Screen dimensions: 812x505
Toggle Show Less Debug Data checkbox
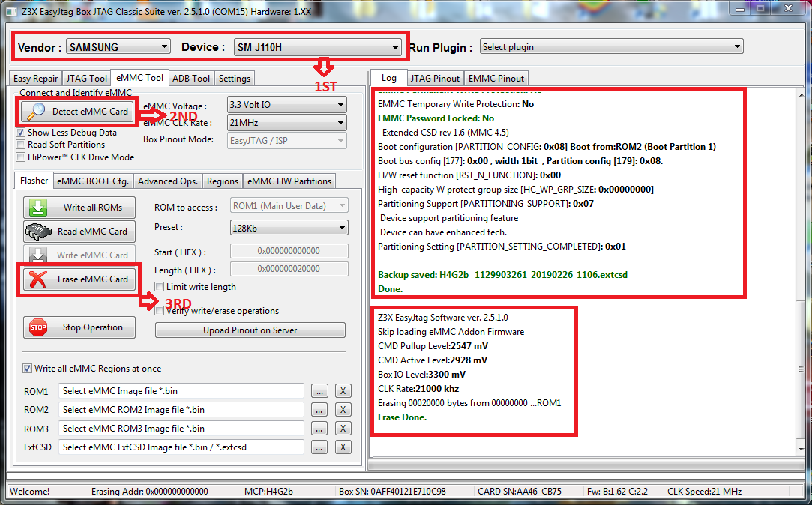point(21,133)
